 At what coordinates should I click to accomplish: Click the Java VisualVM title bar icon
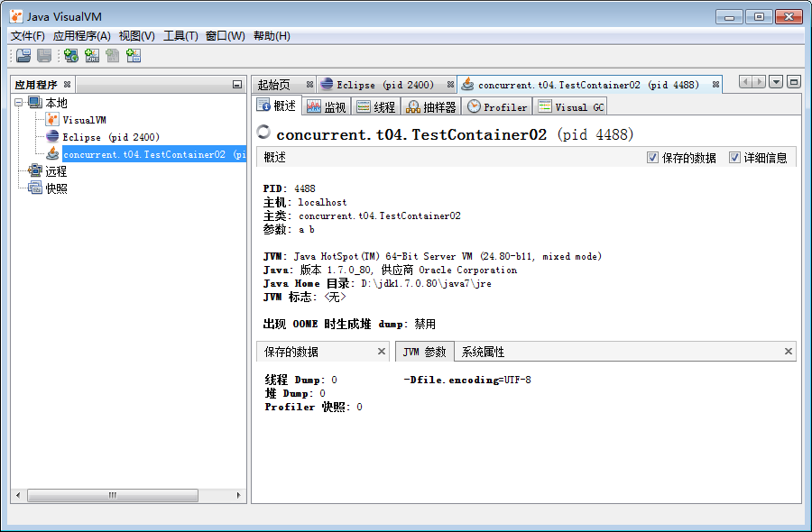pyautogui.click(x=16, y=16)
